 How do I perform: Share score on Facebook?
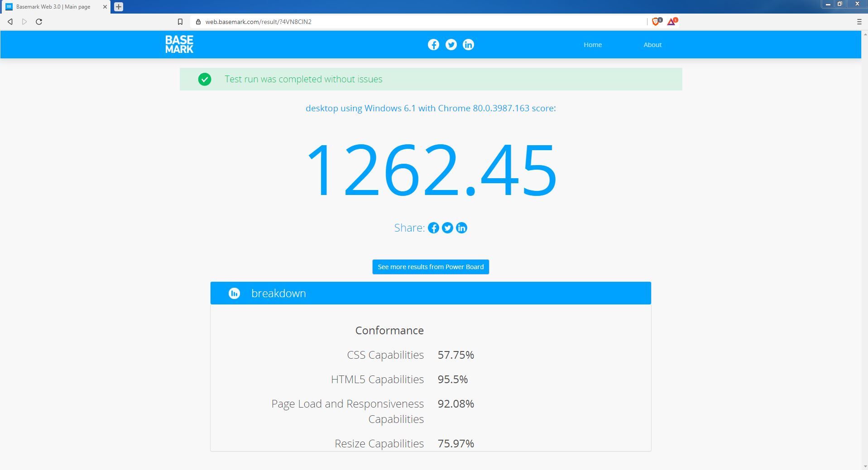pos(433,228)
